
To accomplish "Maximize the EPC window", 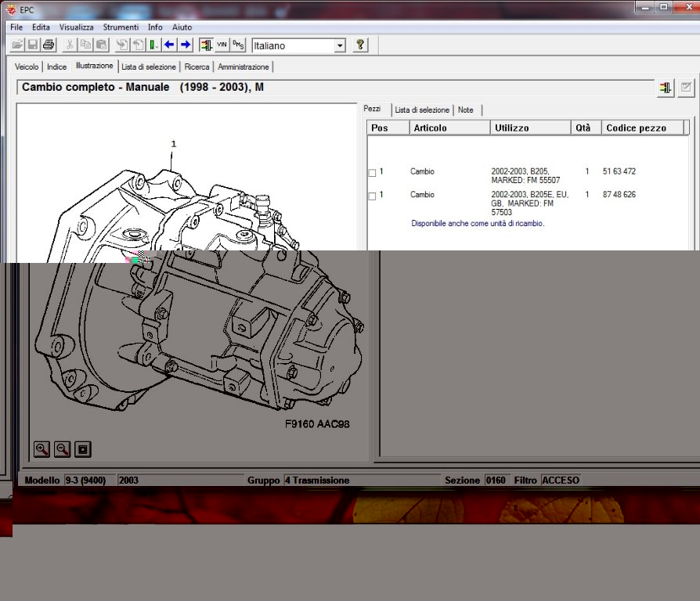I will click(x=664, y=7).
